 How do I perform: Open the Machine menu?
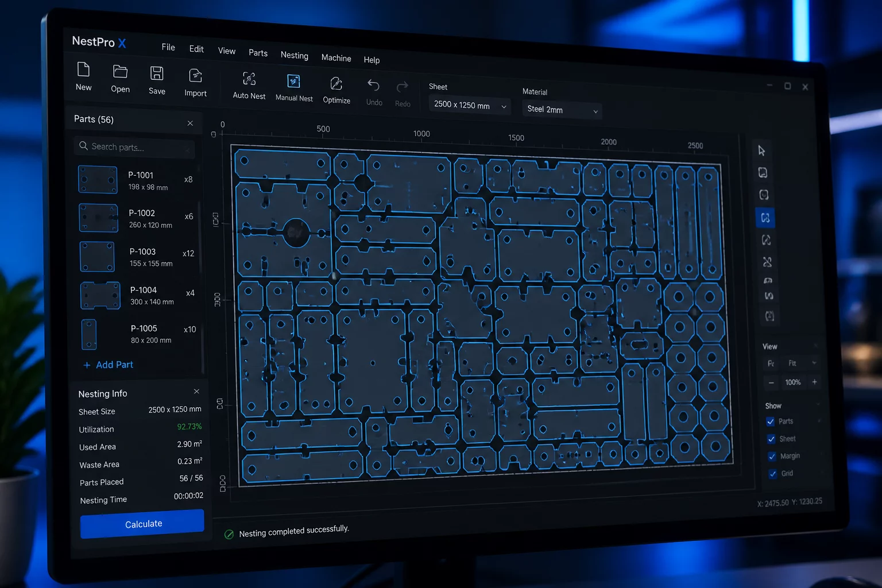(336, 58)
